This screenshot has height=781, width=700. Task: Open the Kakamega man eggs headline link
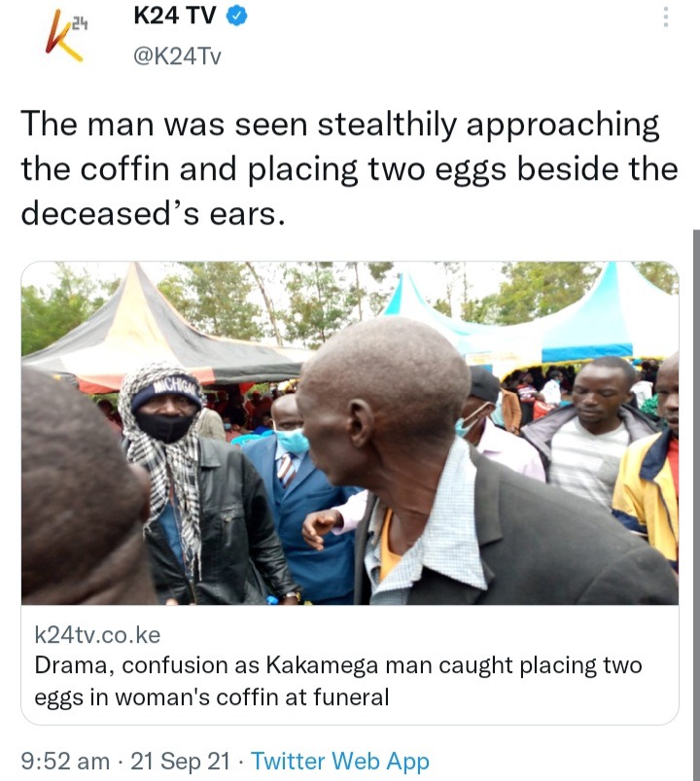pyautogui.click(x=338, y=681)
